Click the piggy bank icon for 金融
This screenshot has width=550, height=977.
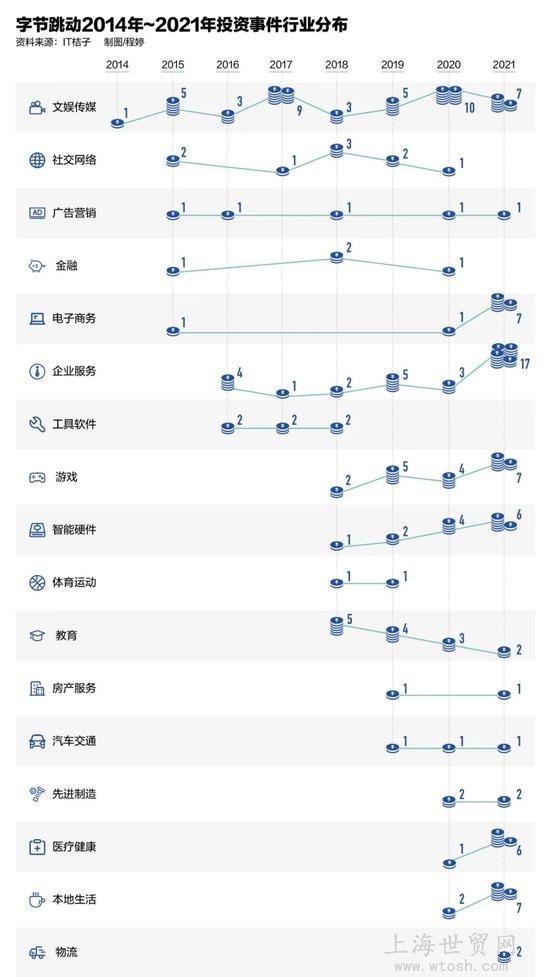(37, 266)
